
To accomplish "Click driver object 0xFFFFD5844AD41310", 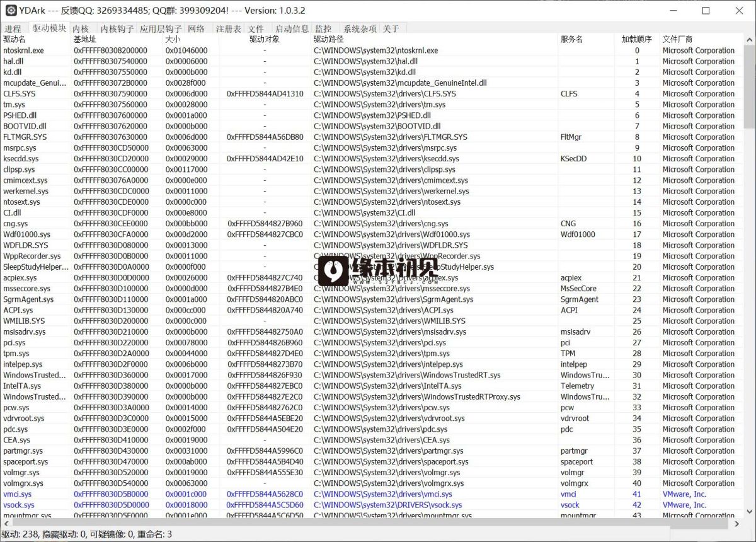I will click(265, 94).
